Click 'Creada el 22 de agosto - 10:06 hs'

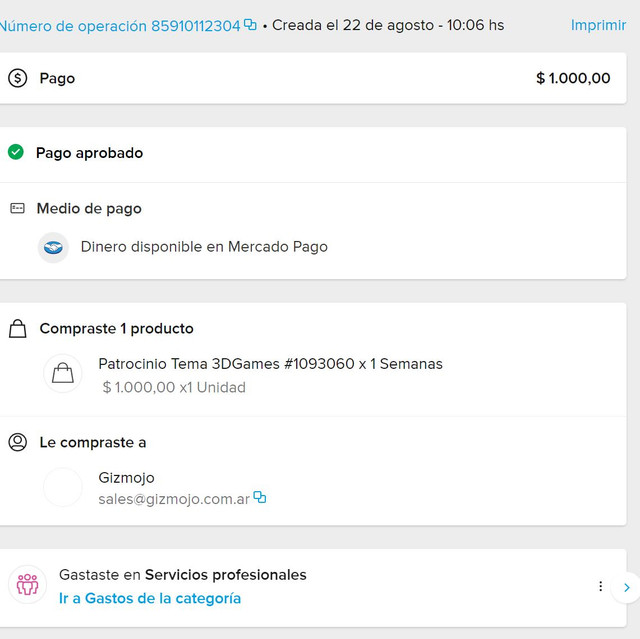click(388, 25)
